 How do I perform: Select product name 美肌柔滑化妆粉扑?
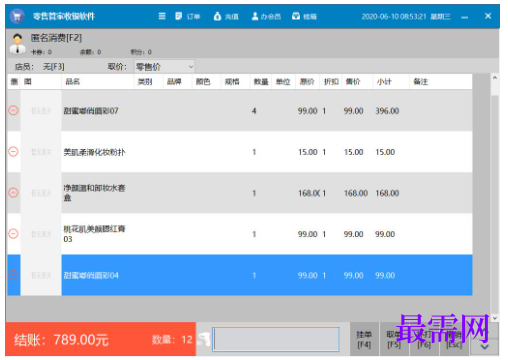tap(94, 152)
